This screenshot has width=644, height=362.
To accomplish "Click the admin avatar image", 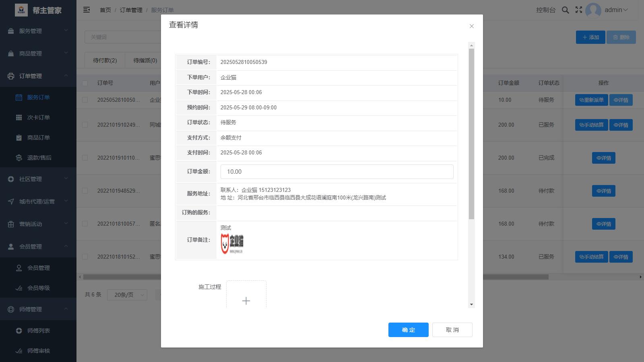I will 593,10.
